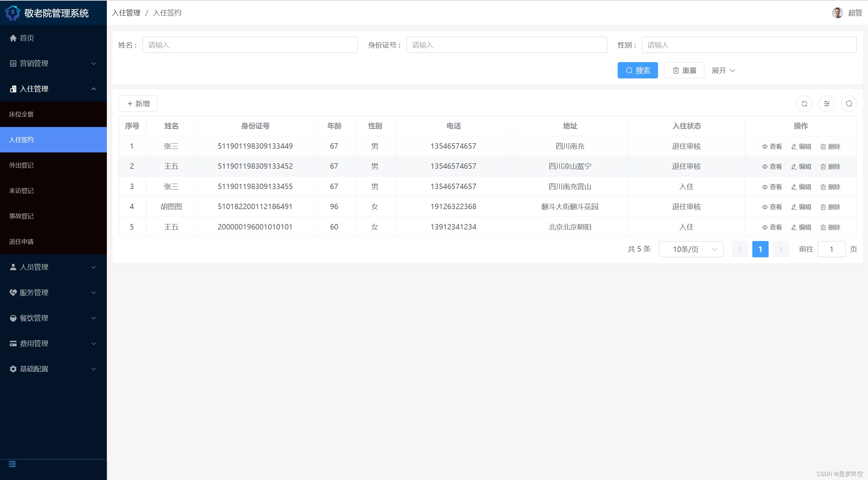
Task: Click the 重置 button
Action: [684, 70]
